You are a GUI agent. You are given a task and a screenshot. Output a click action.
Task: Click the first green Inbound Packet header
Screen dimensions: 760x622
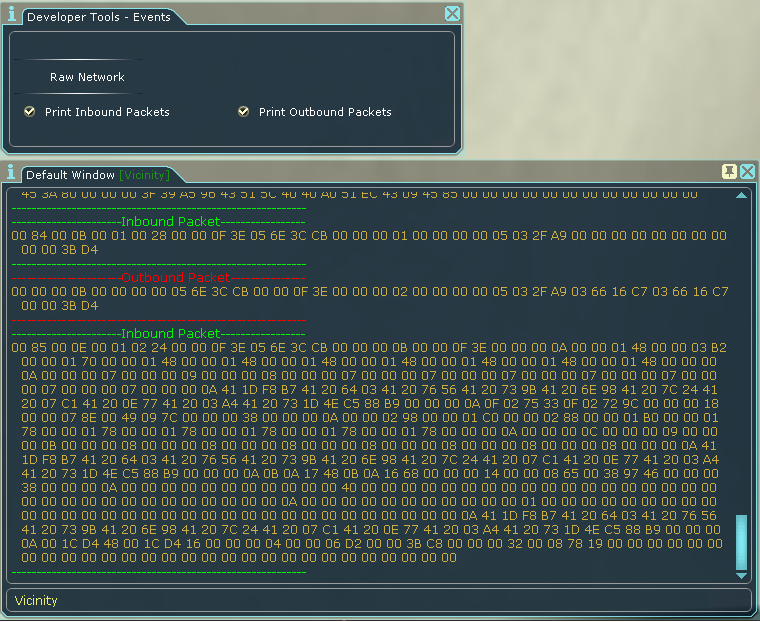171,222
